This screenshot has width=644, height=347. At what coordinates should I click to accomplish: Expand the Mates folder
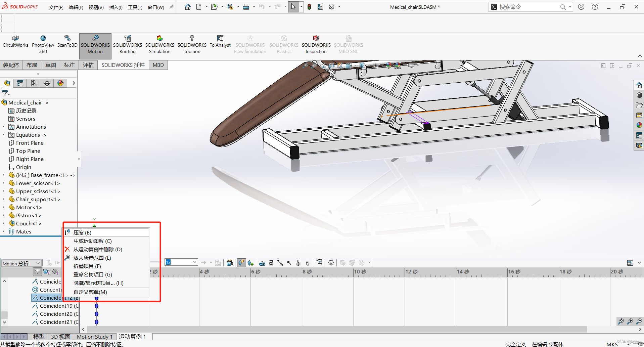click(x=3, y=231)
